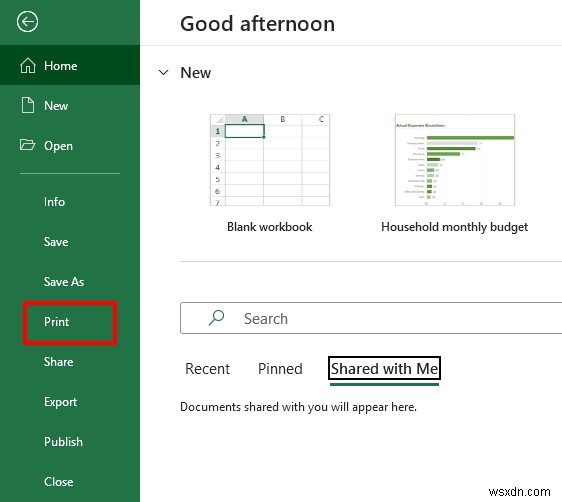Screen dimensions: 562x502
Task: Click the Household monthly budget label
Action: click(x=454, y=227)
